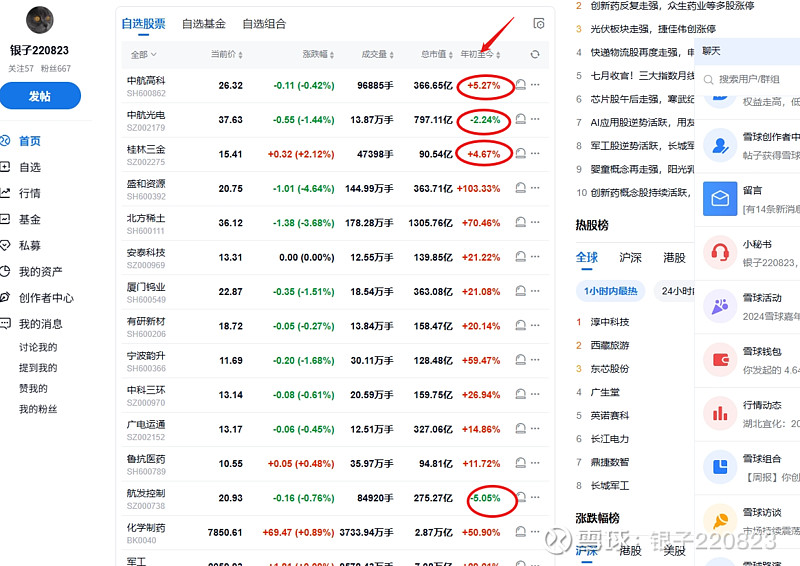Open 我的资产 in sidebar
The width and height of the screenshot is (800, 566).
[40, 272]
